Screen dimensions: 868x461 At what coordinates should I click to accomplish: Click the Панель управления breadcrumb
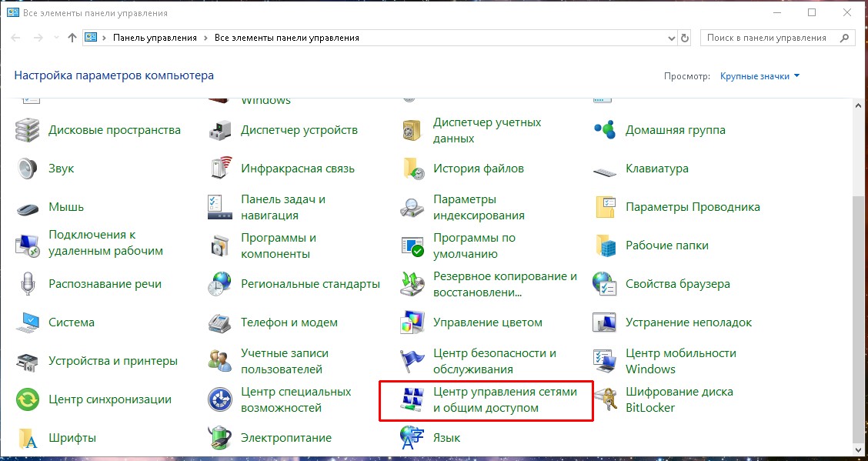(x=155, y=38)
